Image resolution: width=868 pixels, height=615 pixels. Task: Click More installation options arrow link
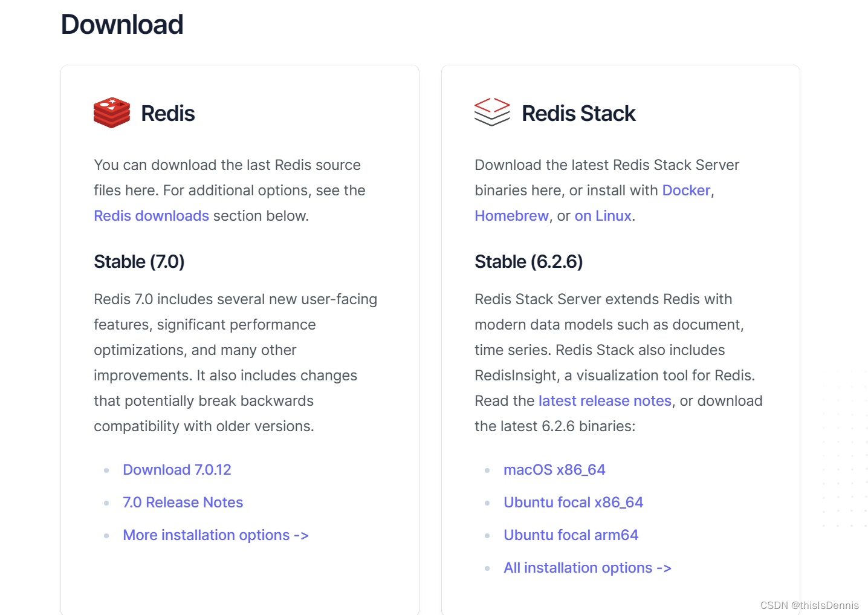(215, 535)
